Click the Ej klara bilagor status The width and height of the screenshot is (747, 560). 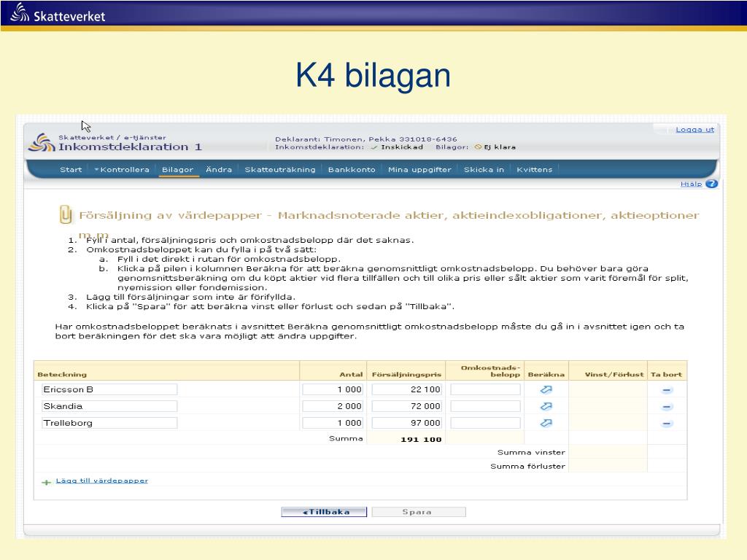tap(495, 147)
